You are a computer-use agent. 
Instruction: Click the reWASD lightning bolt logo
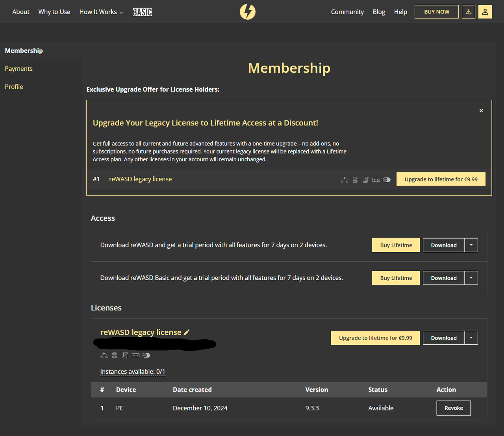[248, 12]
